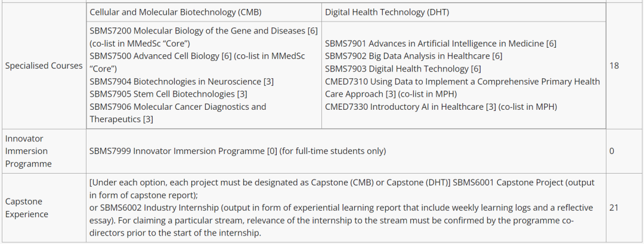
Task: Select the Capstone Experience row label
Action: coord(27,208)
